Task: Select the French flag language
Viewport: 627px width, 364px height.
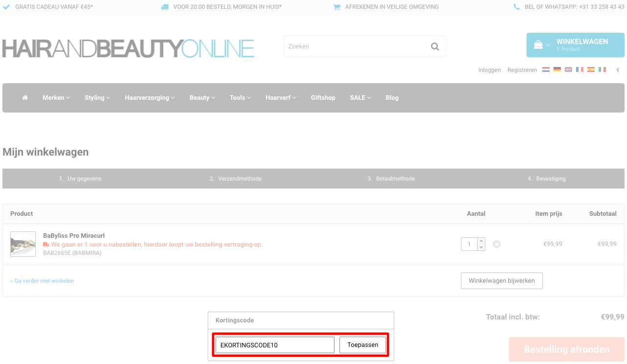Action: (579, 70)
